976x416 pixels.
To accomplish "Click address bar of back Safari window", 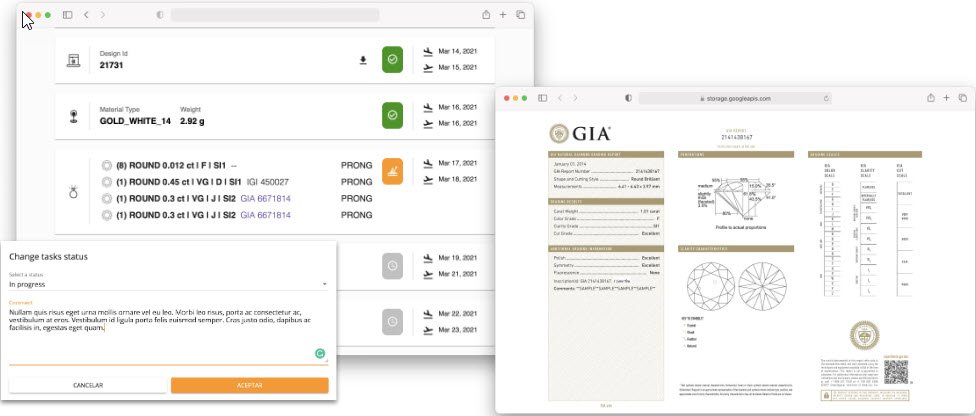I will pos(275,15).
